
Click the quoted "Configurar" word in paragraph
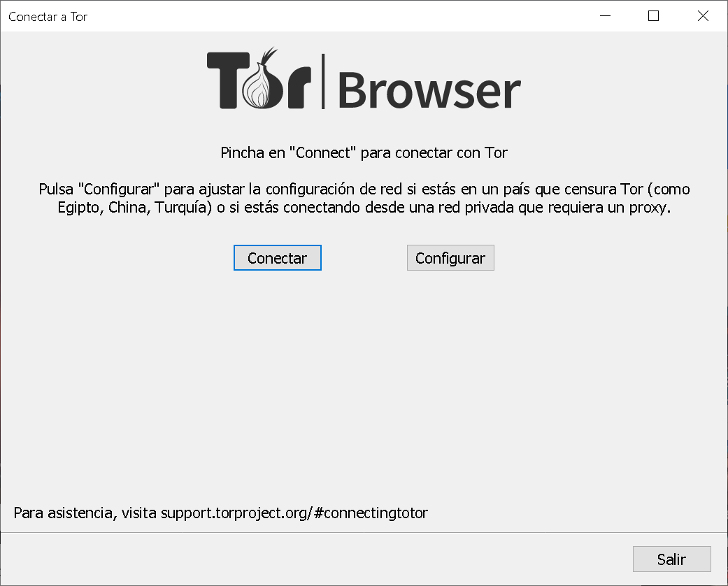pos(119,189)
